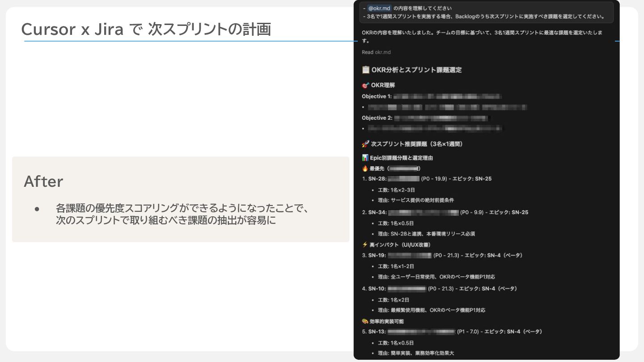Select '工数: 1名×2日' under SN-10
Image resolution: width=644 pixels, height=362 pixels.
point(394,299)
